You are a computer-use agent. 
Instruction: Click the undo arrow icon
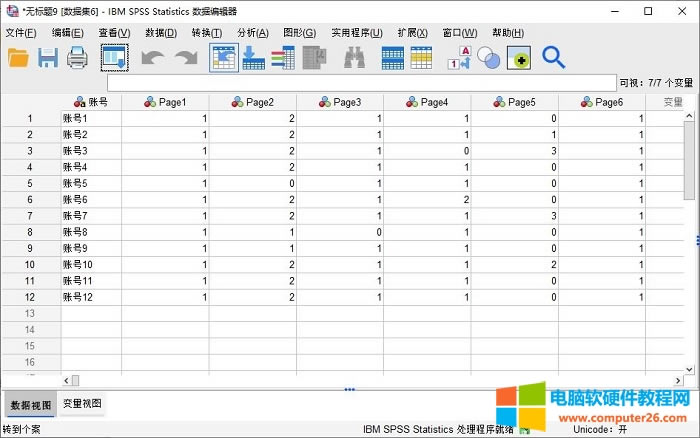pyautogui.click(x=152, y=59)
